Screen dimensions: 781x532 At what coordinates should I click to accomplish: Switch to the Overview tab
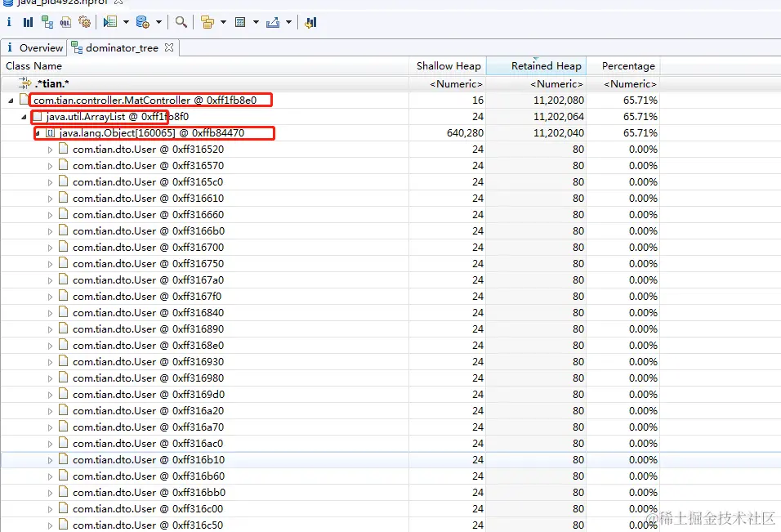34,48
